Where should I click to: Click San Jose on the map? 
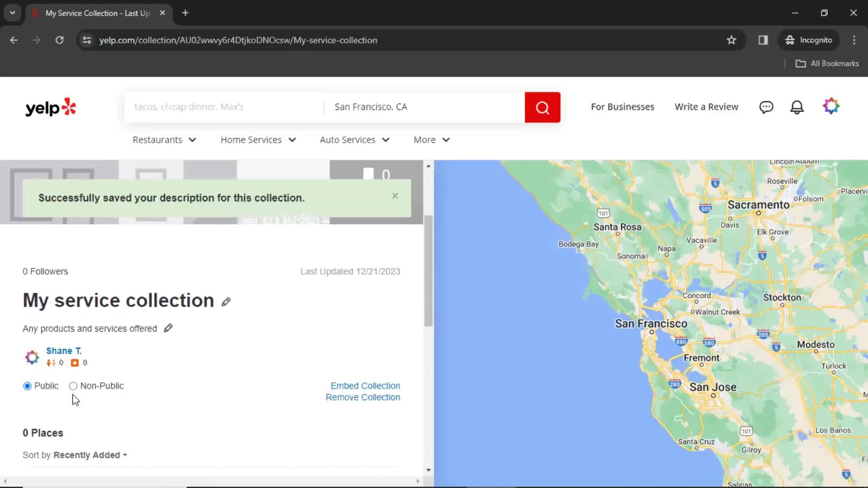[712, 387]
